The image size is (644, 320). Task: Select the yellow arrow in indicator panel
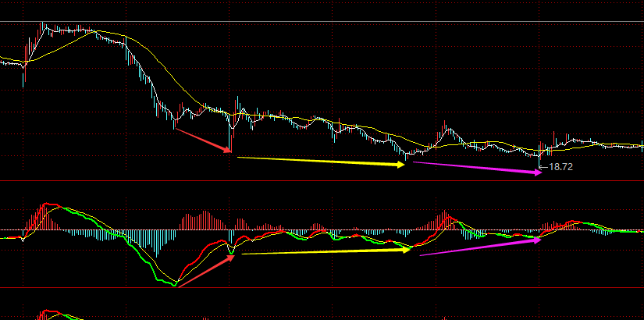click(324, 251)
